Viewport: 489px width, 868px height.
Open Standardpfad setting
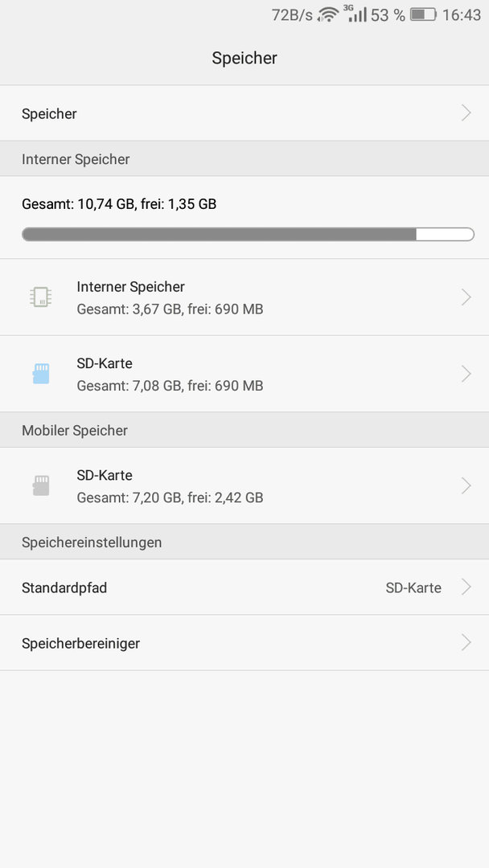point(244,588)
